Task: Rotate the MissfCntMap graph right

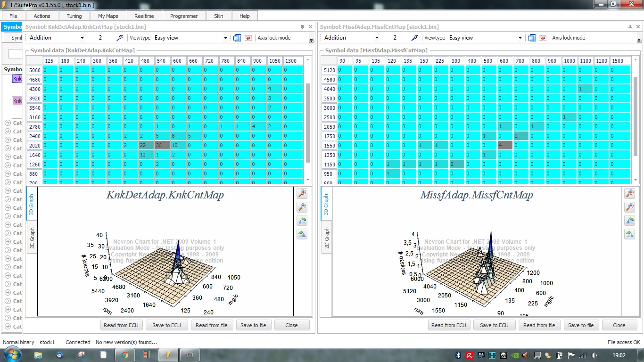Action: 629,234
